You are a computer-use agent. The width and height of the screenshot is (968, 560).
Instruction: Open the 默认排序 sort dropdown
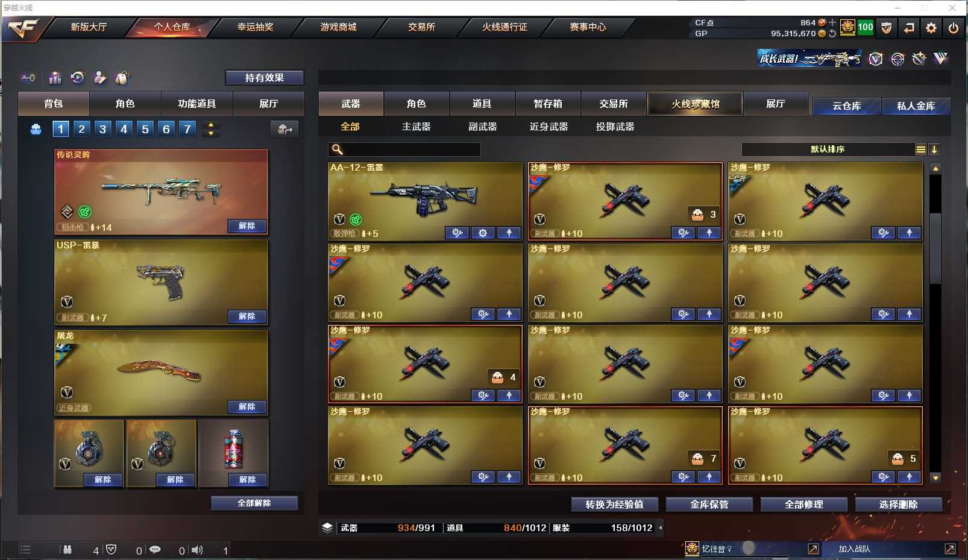pyautogui.click(x=828, y=149)
